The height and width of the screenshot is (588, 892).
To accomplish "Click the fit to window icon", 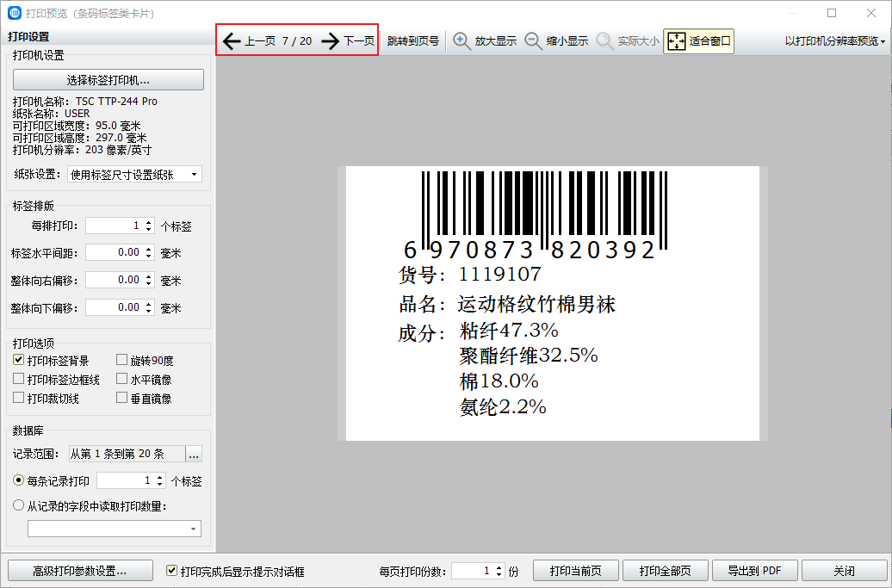I will coord(677,41).
